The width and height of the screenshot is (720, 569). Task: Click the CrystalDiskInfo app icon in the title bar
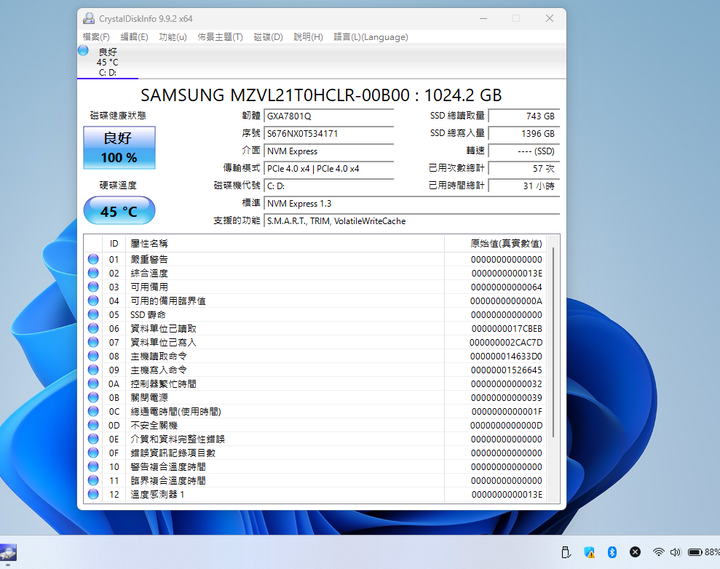(89, 19)
